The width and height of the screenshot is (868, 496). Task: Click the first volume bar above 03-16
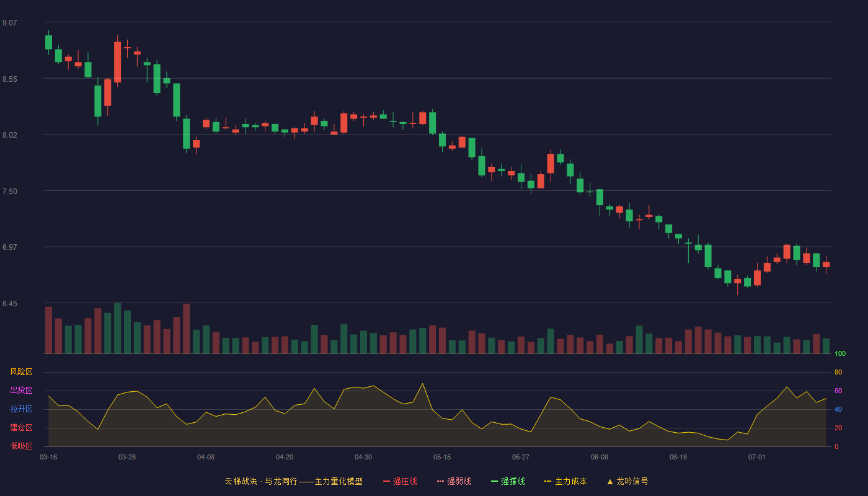(x=48, y=330)
